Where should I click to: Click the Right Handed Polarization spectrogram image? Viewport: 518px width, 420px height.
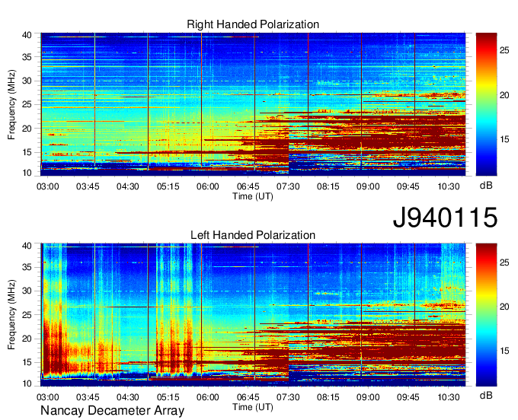[x=253, y=104]
